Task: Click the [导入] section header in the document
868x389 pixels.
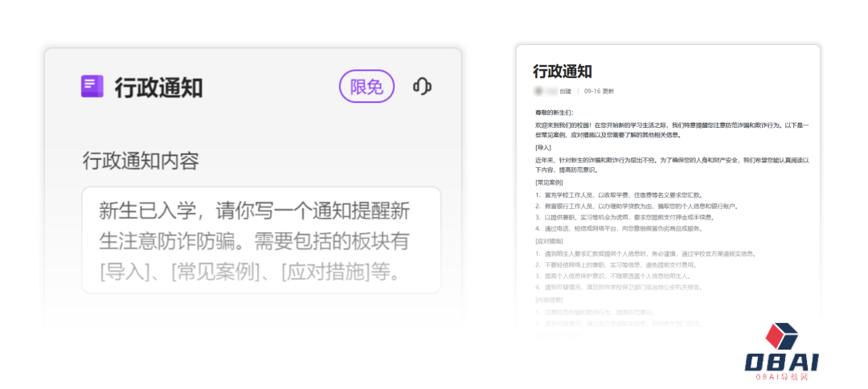Action: [x=543, y=148]
